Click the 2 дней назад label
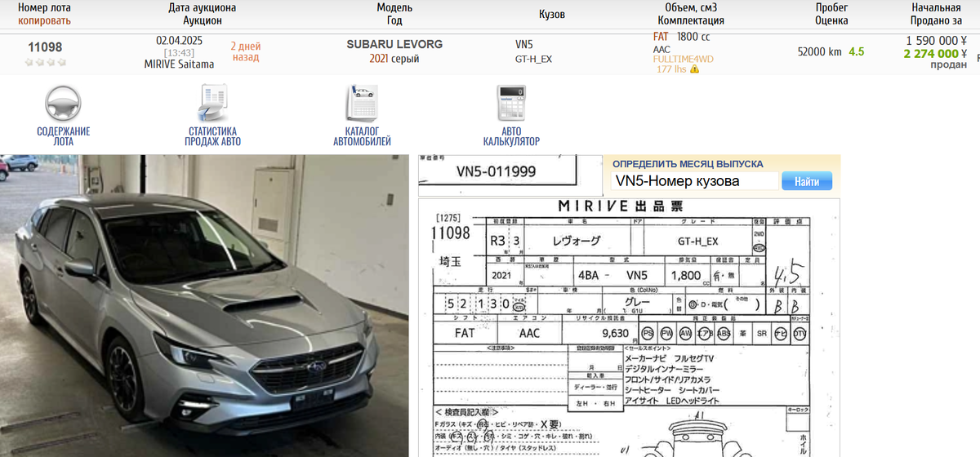 [x=245, y=52]
